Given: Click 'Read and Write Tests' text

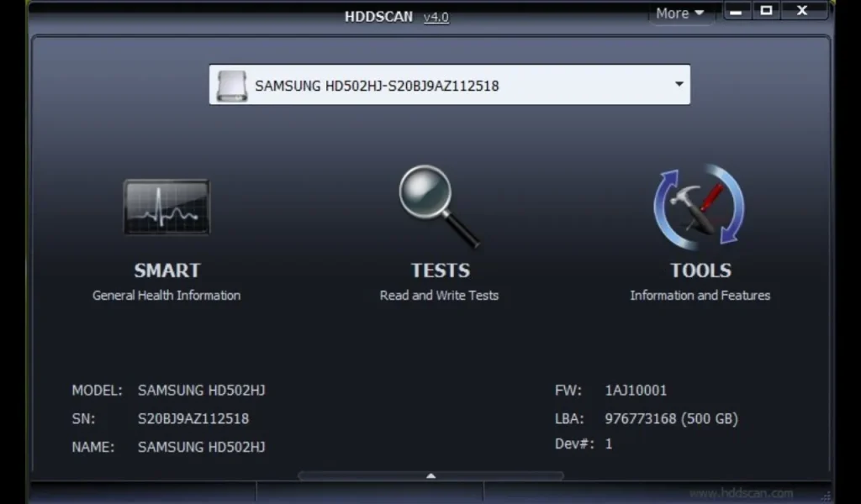Looking at the screenshot, I should pos(439,296).
